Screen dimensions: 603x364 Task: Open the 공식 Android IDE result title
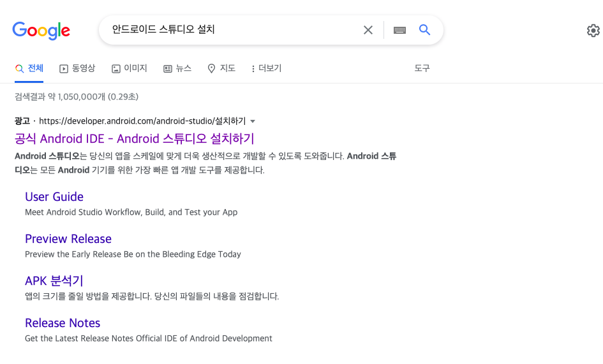(x=134, y=138)
